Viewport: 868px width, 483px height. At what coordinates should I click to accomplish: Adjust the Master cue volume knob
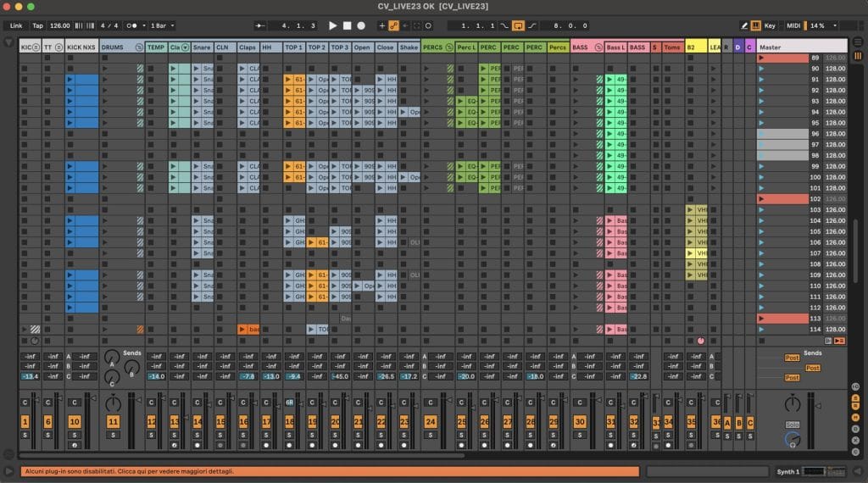pyautogui.click(x=793, y=440)
